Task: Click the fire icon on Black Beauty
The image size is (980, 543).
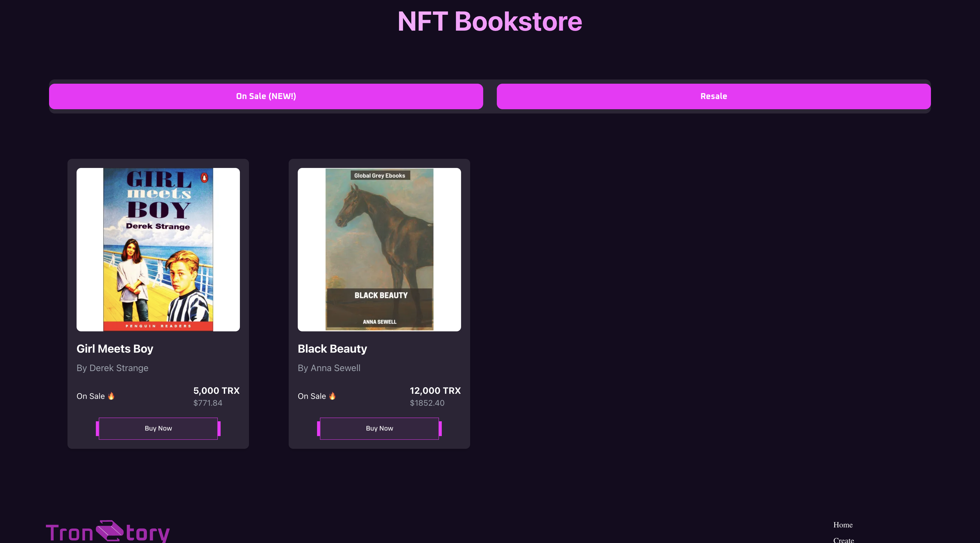Action: point(332,396)
